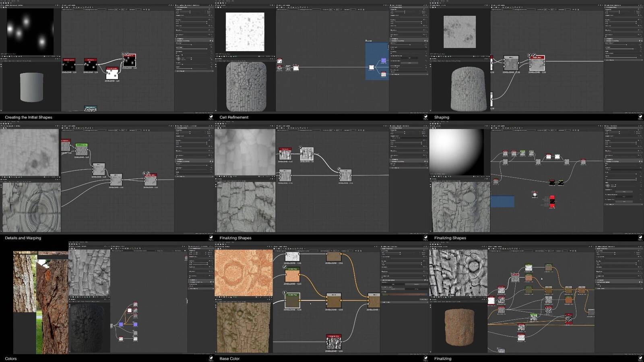This screenshot has width=644, height=362.
Task: Click the 'Cell Refinement' caption
Action: 234,117
